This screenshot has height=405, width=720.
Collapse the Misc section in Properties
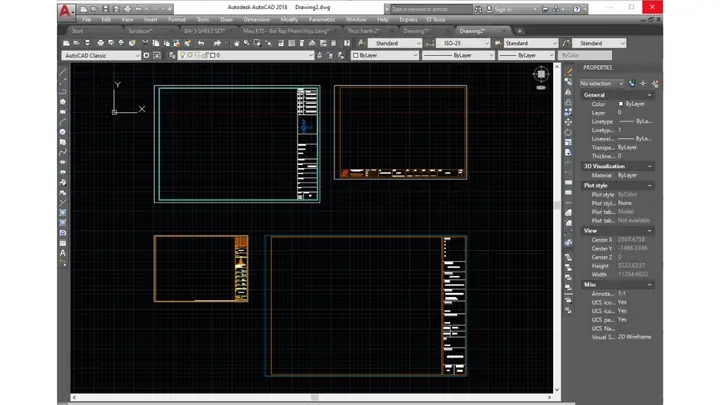649,285
